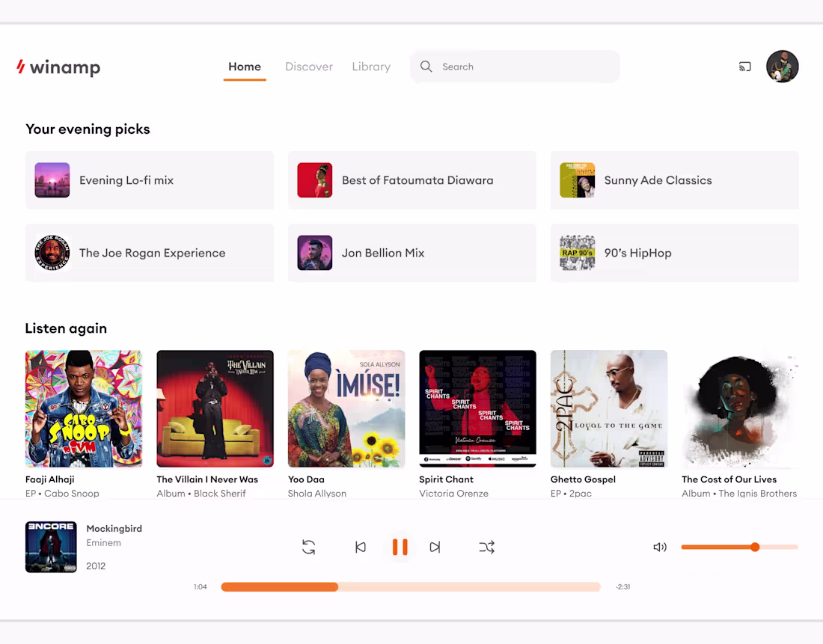823x644 pixels.
Task: Skip to the next track
Action: click(435, 547)
